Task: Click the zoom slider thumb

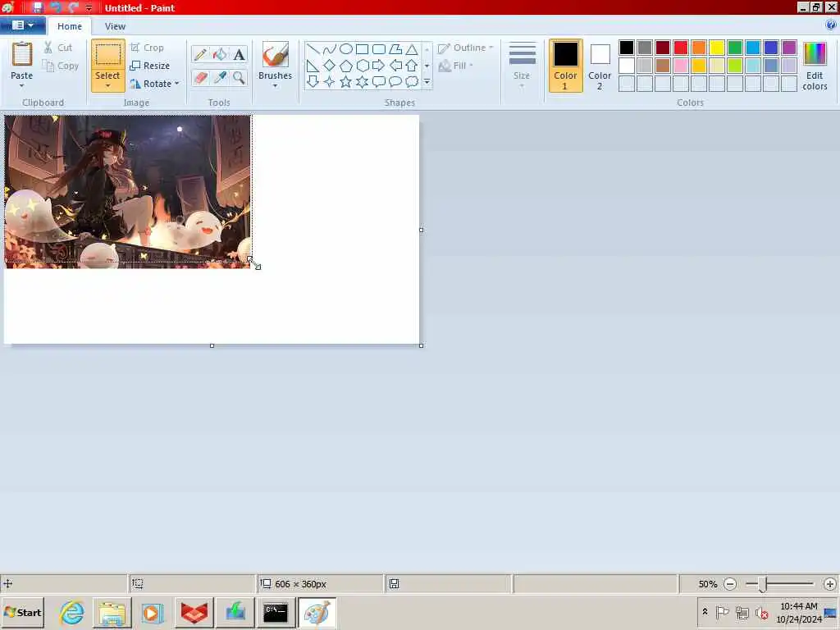Action: [763, 584]
